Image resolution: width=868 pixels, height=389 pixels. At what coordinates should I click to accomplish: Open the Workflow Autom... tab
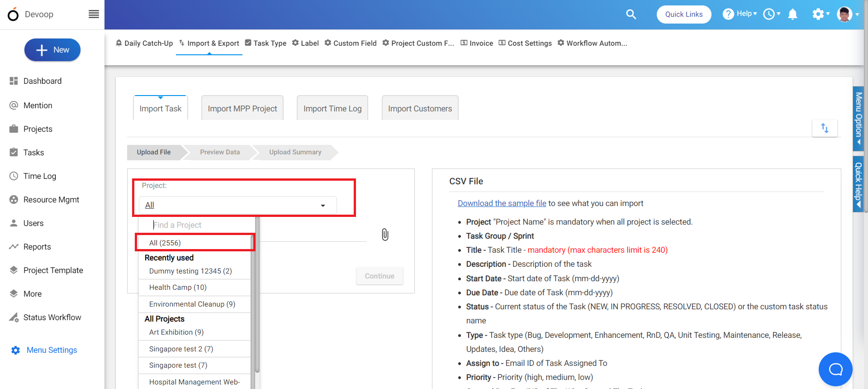[592, 43]
